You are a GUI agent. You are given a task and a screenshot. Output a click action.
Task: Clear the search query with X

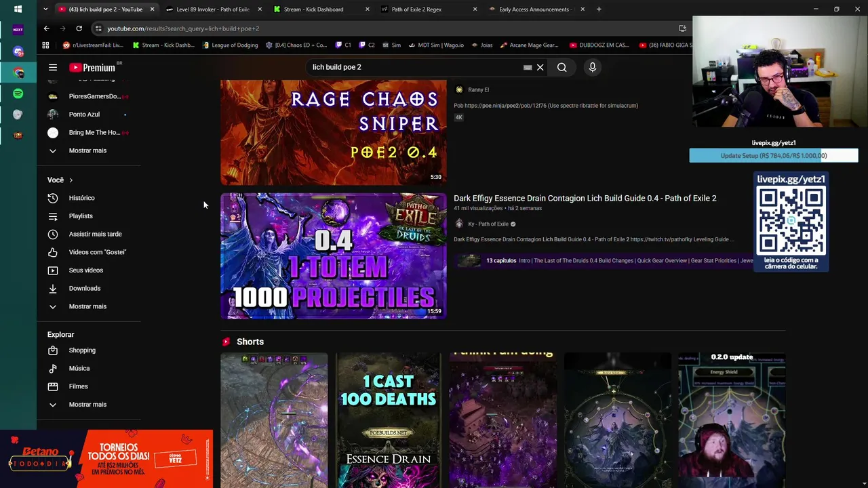point(540,67)
